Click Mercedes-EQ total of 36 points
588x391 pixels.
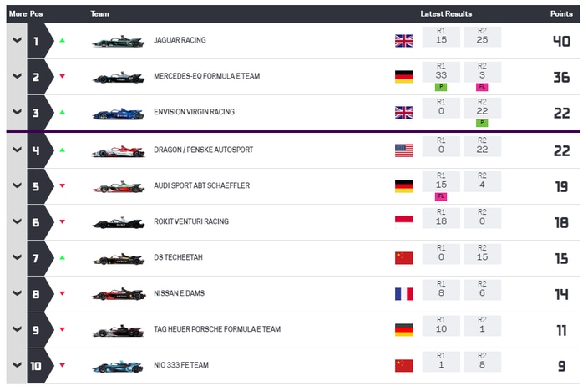tap(562, 78)
